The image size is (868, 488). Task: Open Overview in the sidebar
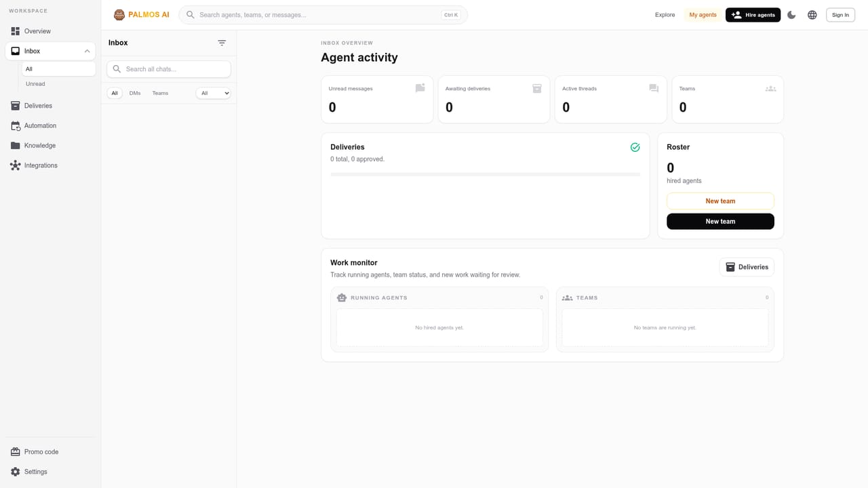(x=50, y=31)
